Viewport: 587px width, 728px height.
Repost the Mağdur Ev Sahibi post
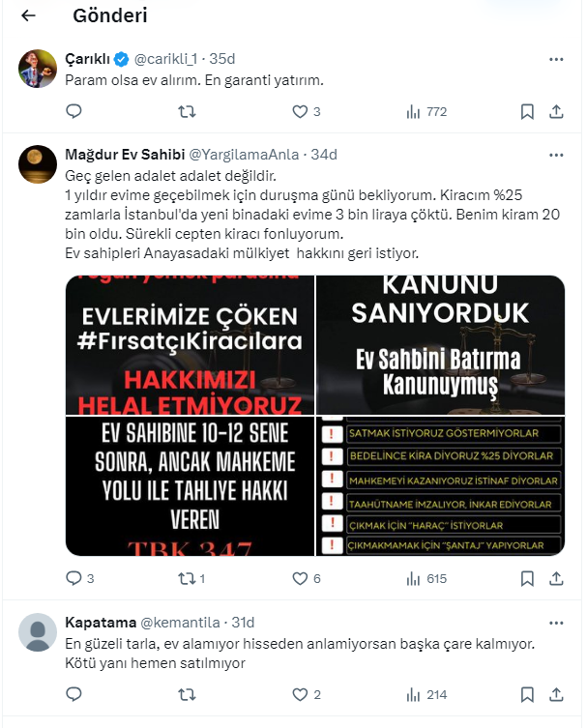pyautogui.click(x=191, y=578)
